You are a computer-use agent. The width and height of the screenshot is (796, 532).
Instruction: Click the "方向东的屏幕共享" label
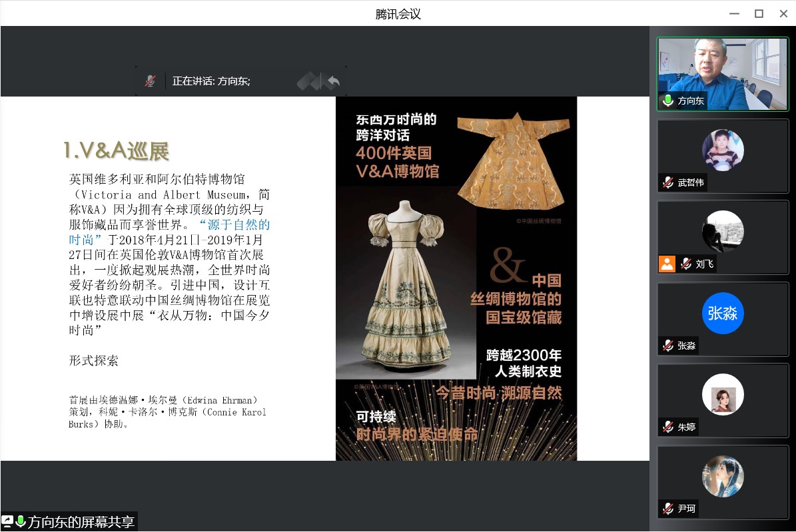(x=81, y=522)
